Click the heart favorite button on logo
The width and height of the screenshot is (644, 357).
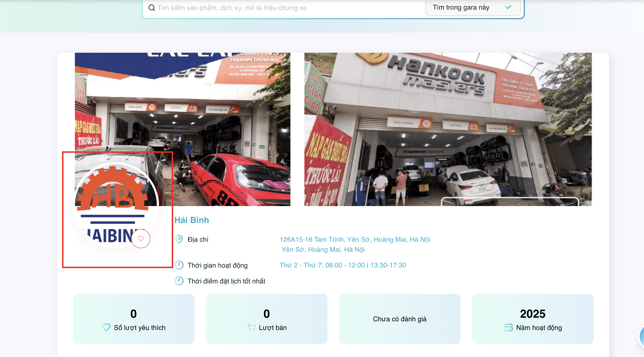(141, 238)
